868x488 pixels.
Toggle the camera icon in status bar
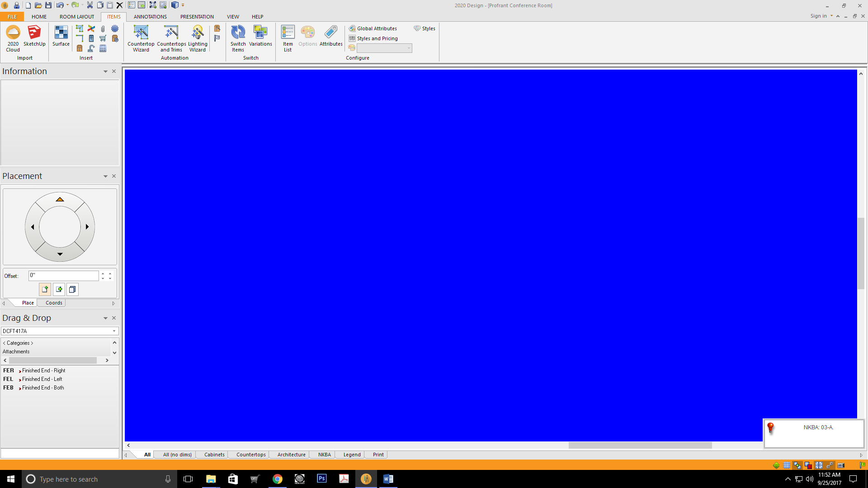pos(841,465)
